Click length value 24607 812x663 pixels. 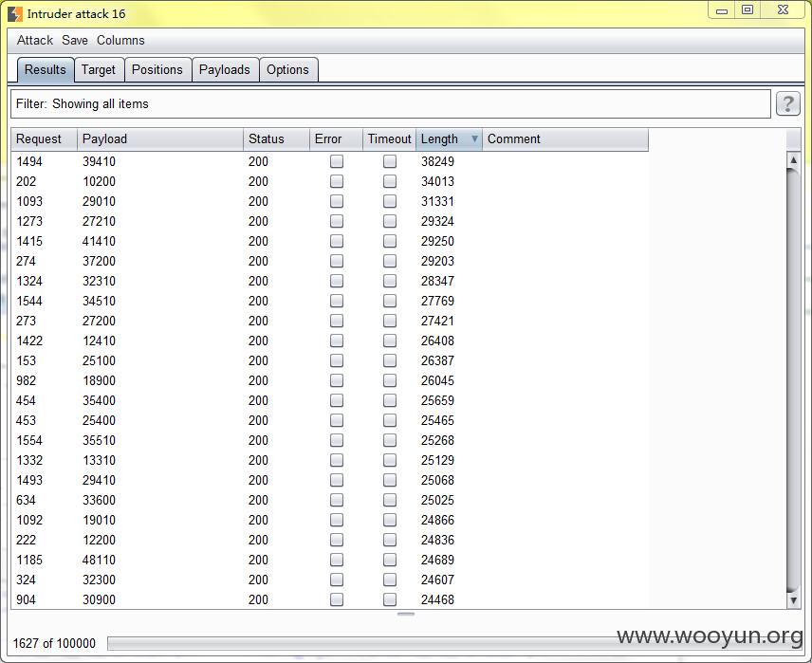click(437, 580)
